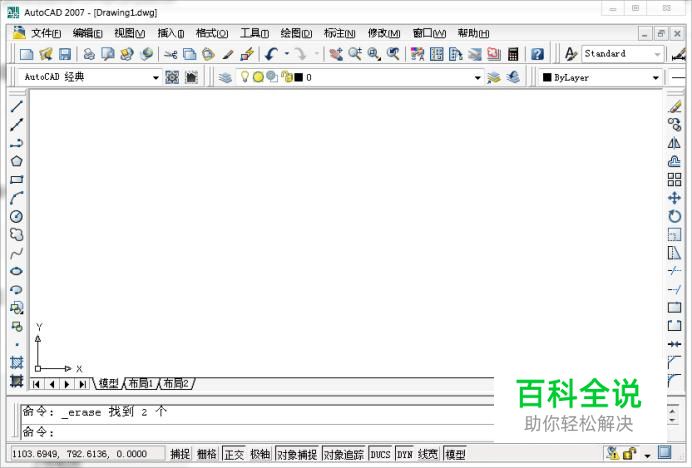Open the QuickCalc calculator icon
692x468 pixels.
click(x=513, y=54)
